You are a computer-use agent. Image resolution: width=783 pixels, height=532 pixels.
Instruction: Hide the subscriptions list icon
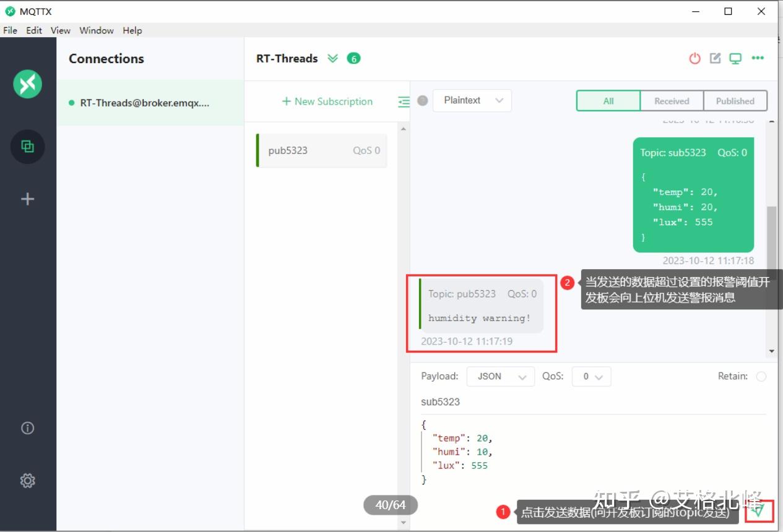[x=404, y=101]
